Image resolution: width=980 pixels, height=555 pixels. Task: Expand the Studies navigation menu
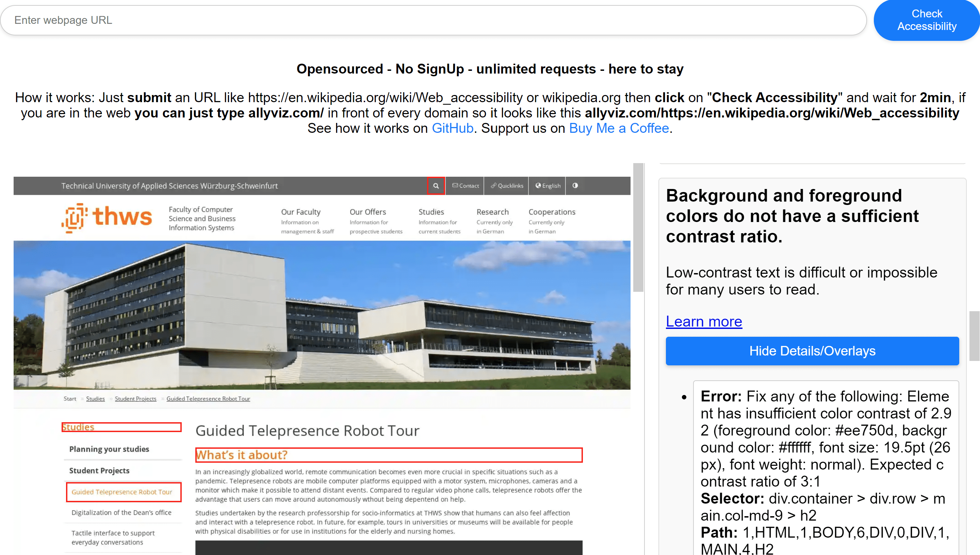[431, 212]
